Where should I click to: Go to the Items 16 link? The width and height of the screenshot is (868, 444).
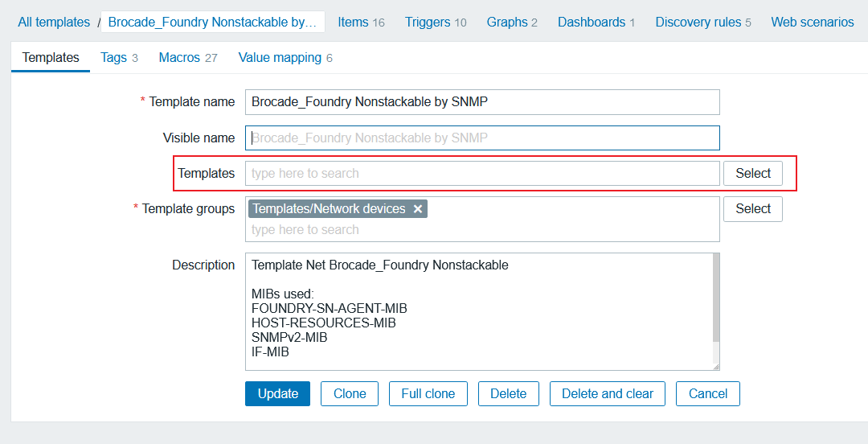point(361,23)
